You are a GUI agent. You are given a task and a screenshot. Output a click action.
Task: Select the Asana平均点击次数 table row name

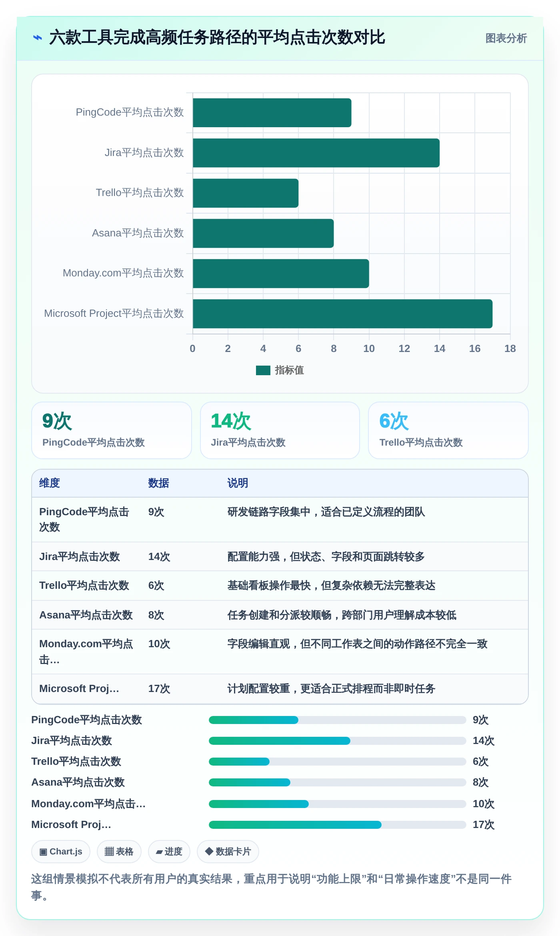coord(86,615)
